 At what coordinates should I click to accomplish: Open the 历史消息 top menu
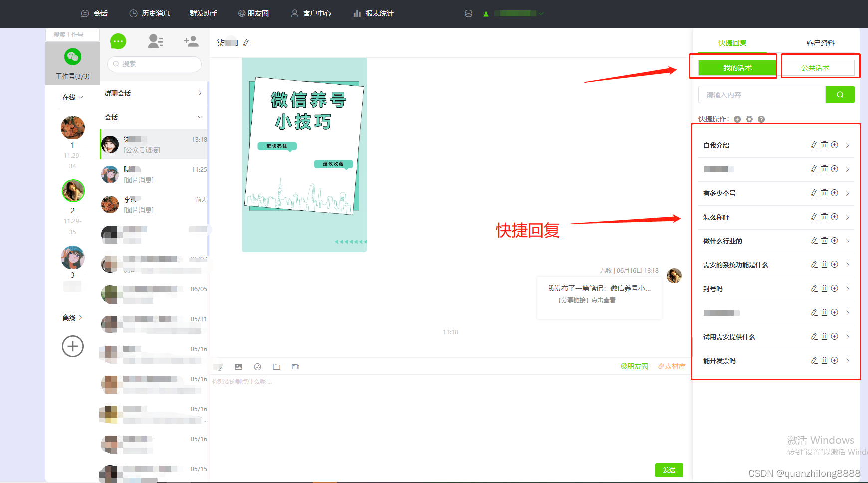click(150, 13)
